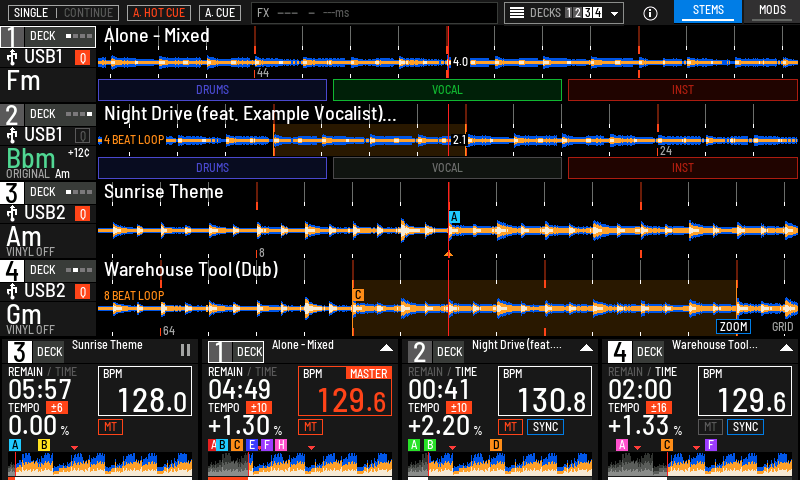This screenshot has height=480, width=800.
Task: Switch to the STEMS tab
Action: [x=708, y=11]
